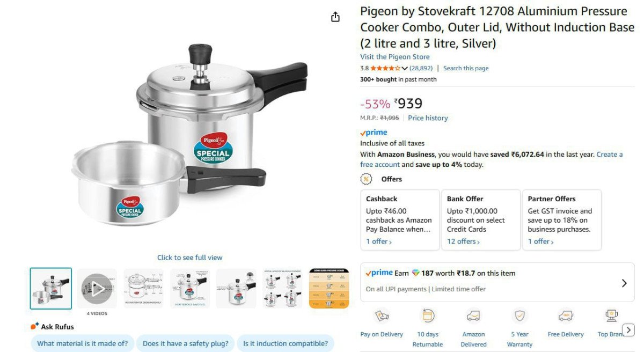Viewport: 644px width, 352px height.
Task: Expand the Cashback offer details
Action: pyautogui.click(x=379, y=241)
